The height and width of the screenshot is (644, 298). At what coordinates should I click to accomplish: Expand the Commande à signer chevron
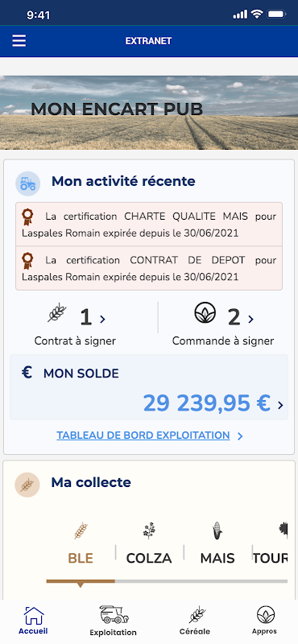pos(250,319)
